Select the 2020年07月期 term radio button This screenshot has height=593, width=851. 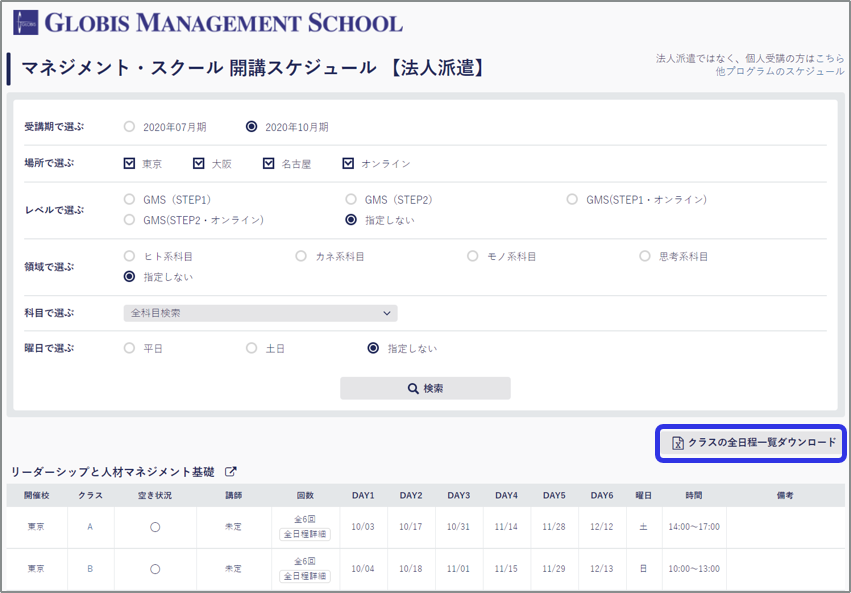click(x=129, y=126)
